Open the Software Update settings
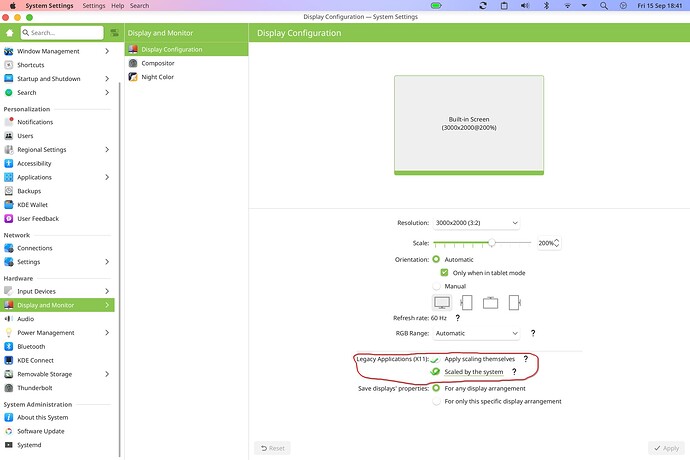Screen dimensions: 690x460 57,431
